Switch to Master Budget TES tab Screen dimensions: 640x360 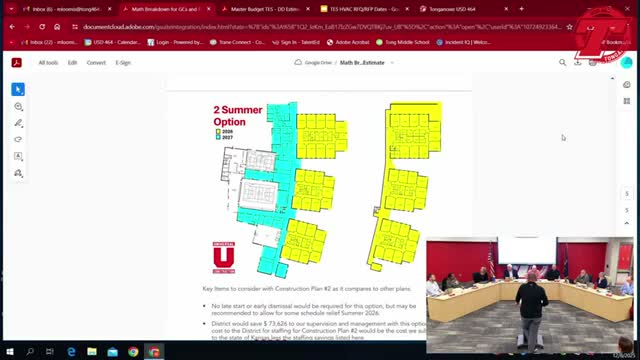tap(266, 9)
